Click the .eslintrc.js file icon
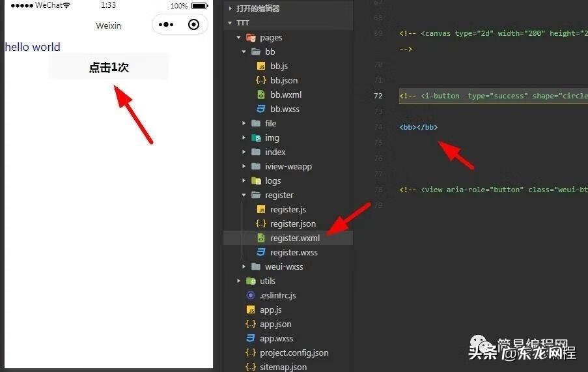 [250, 296]
